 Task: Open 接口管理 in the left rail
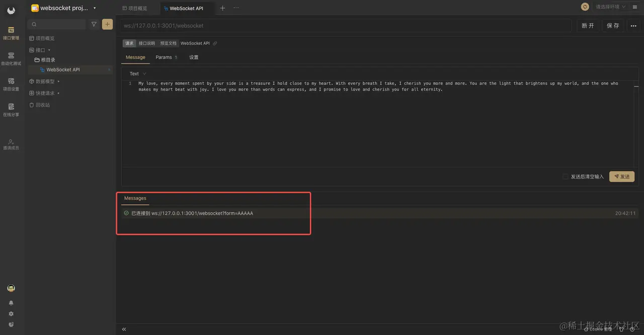[x=11, y=33]
